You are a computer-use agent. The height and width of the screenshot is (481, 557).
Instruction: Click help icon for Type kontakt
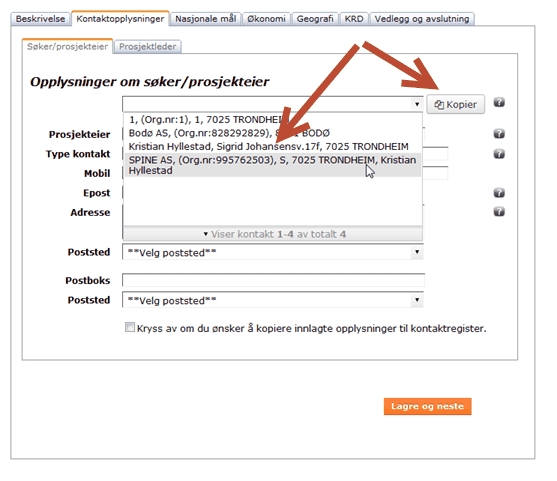tap(499, 154)
